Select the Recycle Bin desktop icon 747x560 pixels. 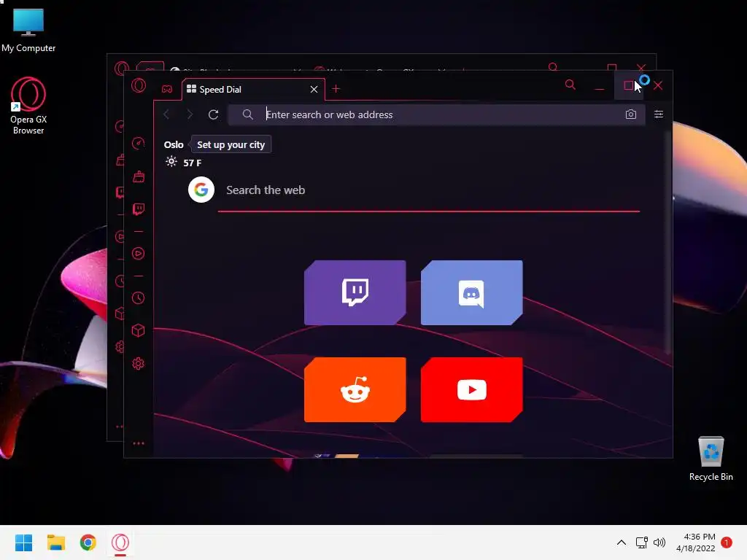711,459
